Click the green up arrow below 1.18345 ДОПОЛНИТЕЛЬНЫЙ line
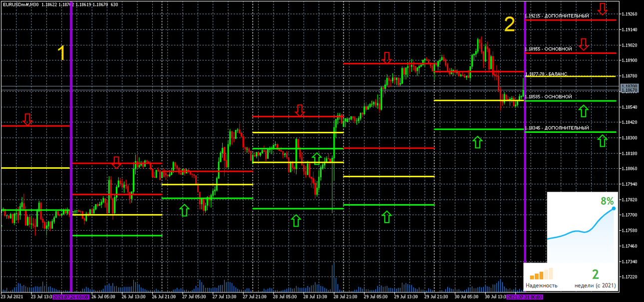The image size is (644, 302). coord(603,141)
